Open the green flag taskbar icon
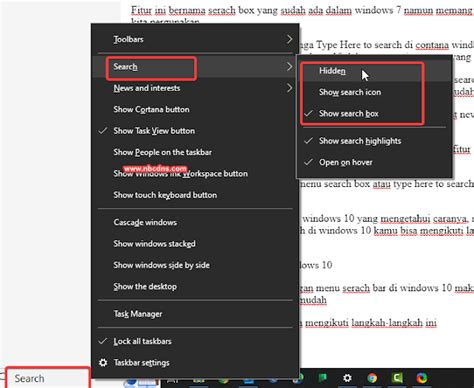The width and height of the screenshot is (474, 388). [322, 378]
